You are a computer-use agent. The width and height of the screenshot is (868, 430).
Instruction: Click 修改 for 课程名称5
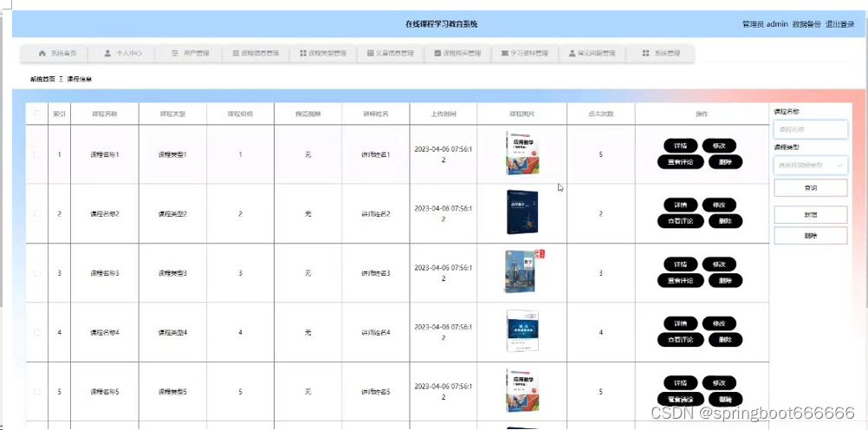[719, 383]
